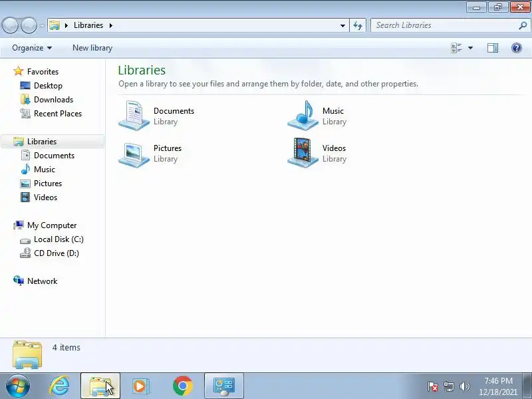Open Music in navigation pane

click(x=38, y=170)
